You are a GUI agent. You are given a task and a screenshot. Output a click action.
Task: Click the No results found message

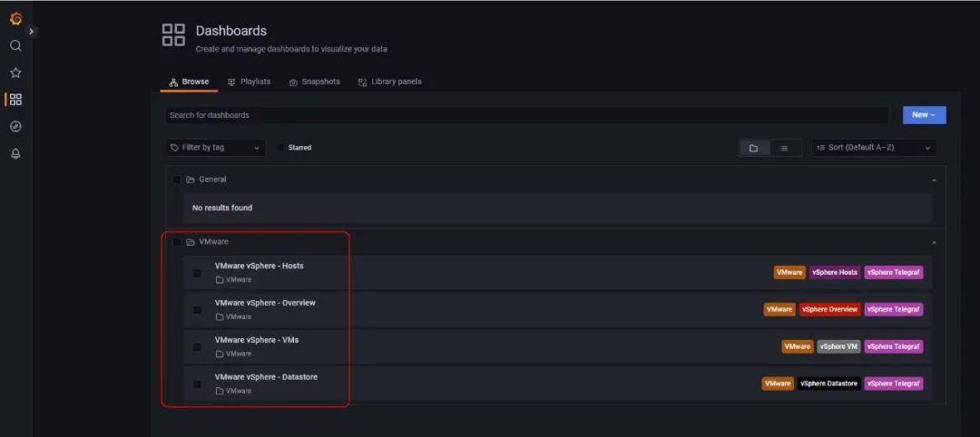click(x=222, y=208)
